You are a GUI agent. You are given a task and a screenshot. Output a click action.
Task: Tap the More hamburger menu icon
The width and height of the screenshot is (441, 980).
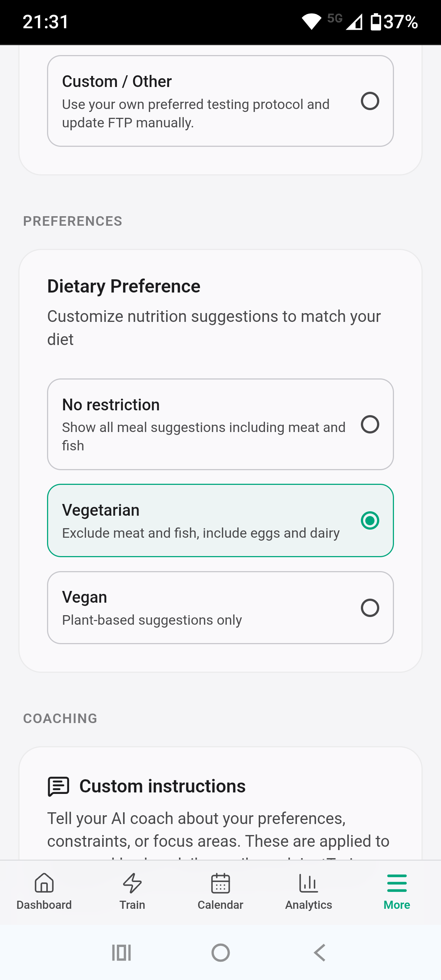(x=397, y=883)
